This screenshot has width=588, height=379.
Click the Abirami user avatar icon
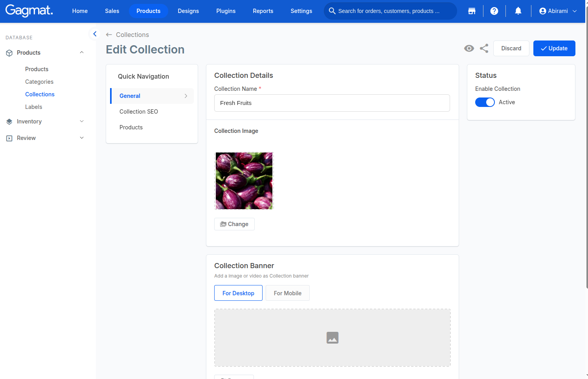543,11
